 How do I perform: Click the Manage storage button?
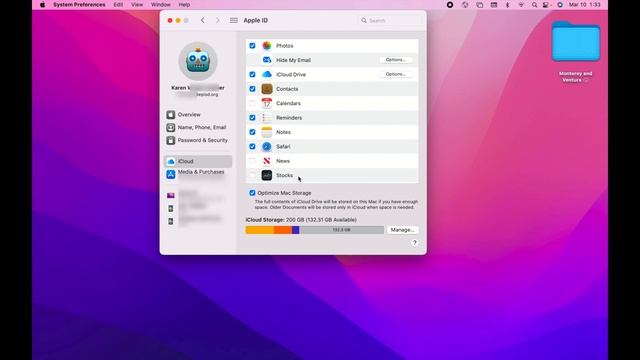click(402, 230)
